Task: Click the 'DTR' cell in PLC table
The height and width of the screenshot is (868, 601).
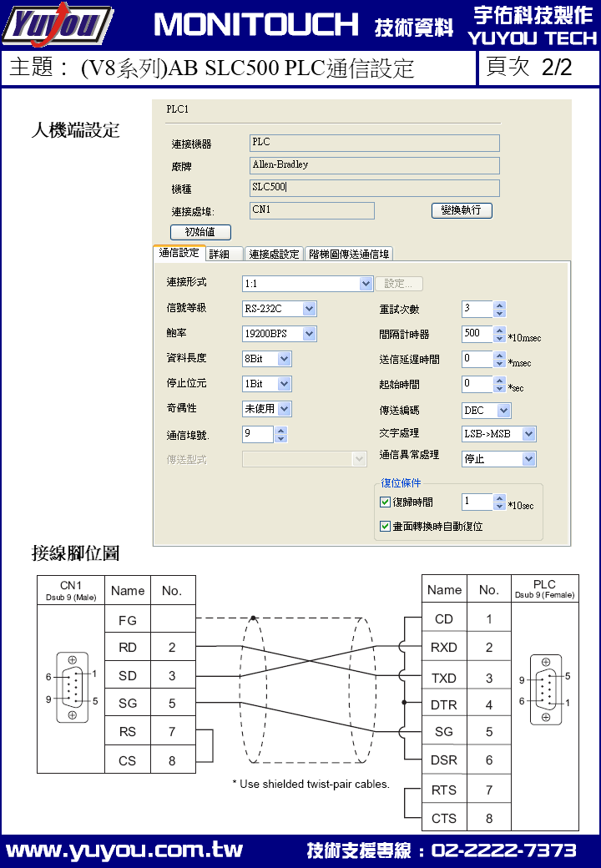Action: pyautogui.click(x=444, y=704)
